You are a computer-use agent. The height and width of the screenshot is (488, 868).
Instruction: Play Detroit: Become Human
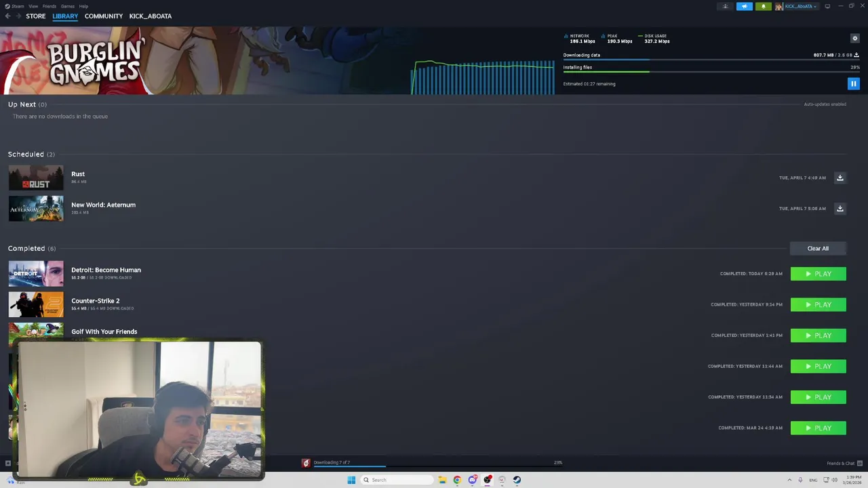pyautogui.click(x=818, y=274)
